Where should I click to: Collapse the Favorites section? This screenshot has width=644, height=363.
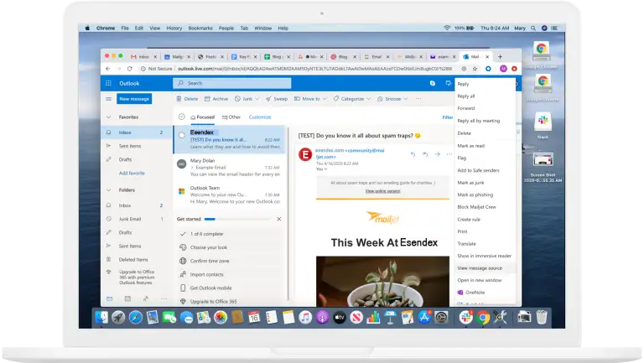108,117
